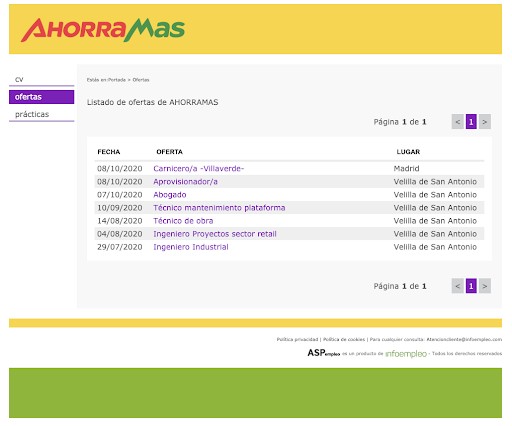Click 'Todos los derechos reservados' footer text
512x426 pixels.
[x=467, y=353]
